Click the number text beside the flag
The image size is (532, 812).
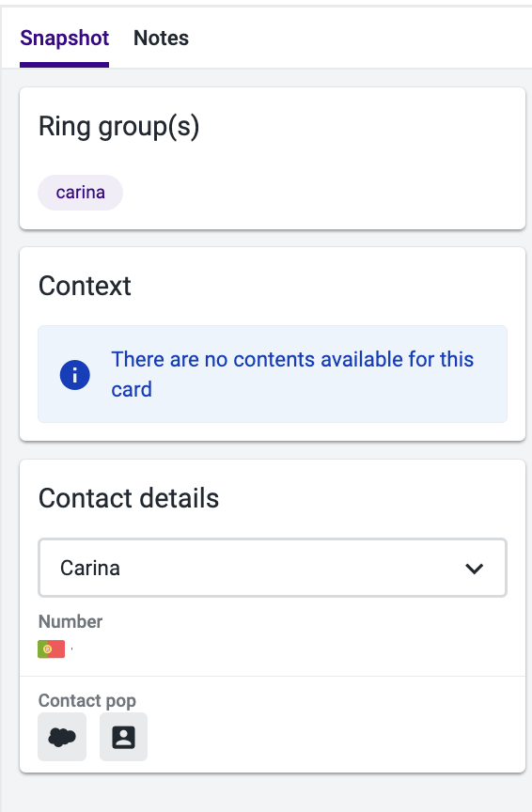(71, 648)
